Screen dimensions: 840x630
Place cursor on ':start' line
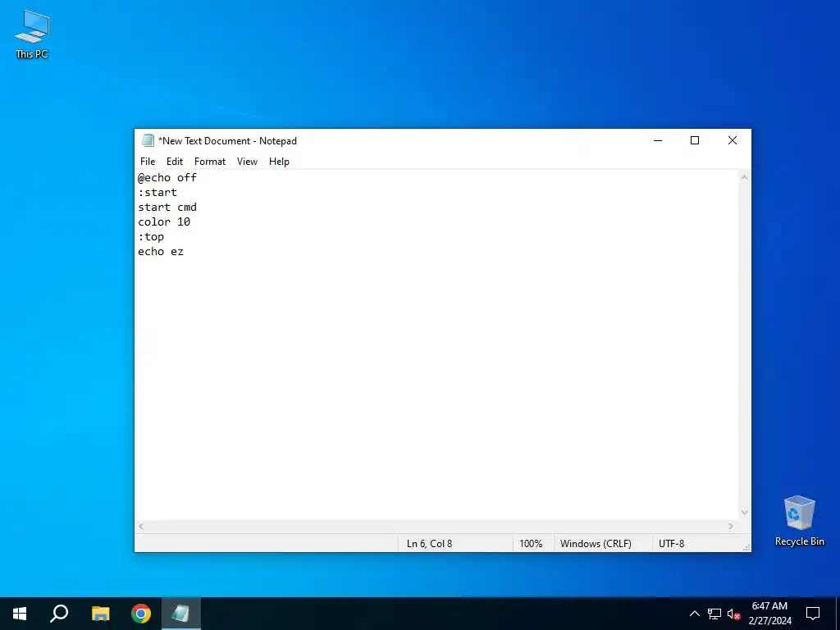(157, 192)
